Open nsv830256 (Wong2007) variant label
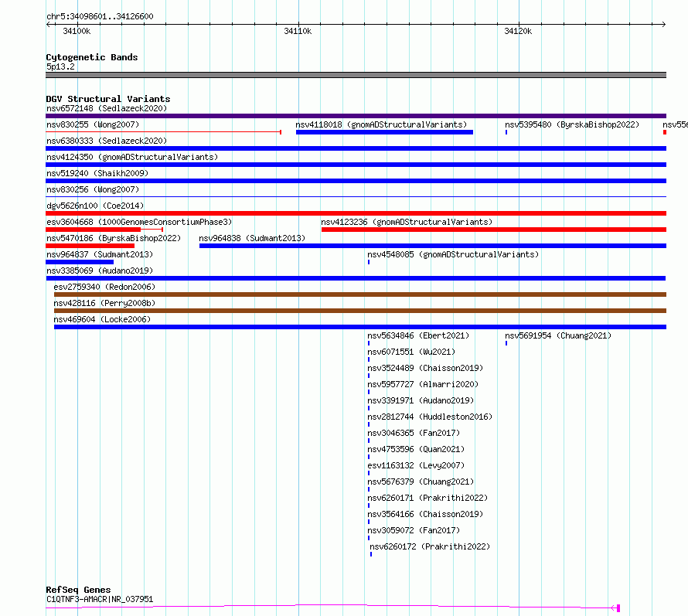The image size is (688, 616). point(93,189)
